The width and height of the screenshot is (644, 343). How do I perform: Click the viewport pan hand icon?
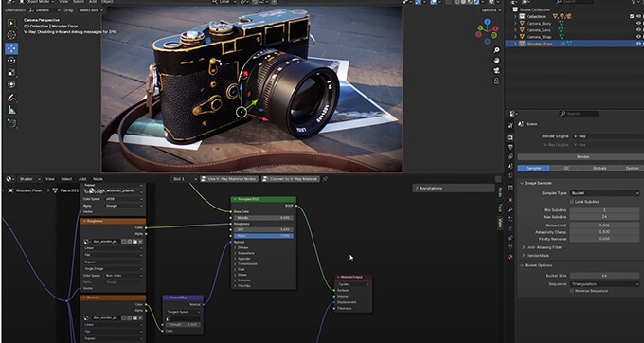tap(496, 61)
